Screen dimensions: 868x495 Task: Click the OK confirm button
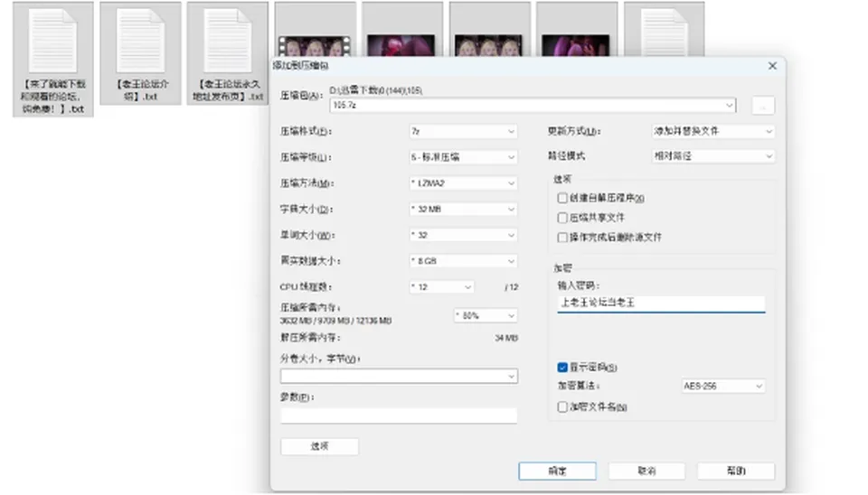(558, 472)
